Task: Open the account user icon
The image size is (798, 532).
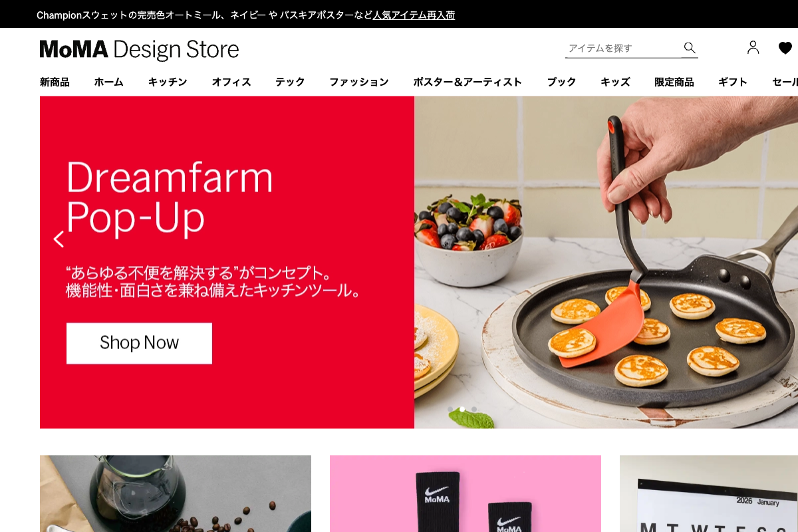Action: pyautogui.click(x=753, y=47)
